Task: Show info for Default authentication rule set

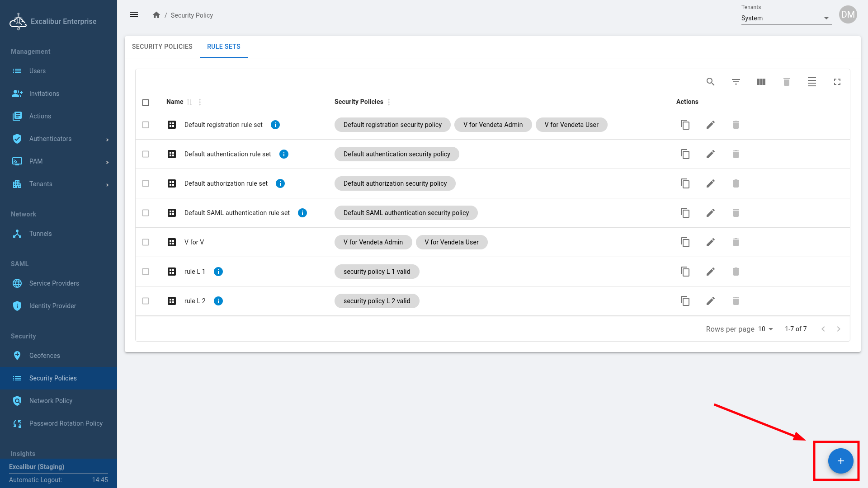Action: [283, 154]
